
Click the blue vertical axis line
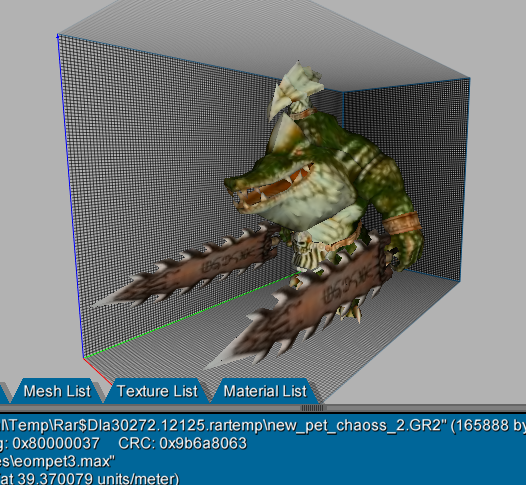tap(70, 196)
